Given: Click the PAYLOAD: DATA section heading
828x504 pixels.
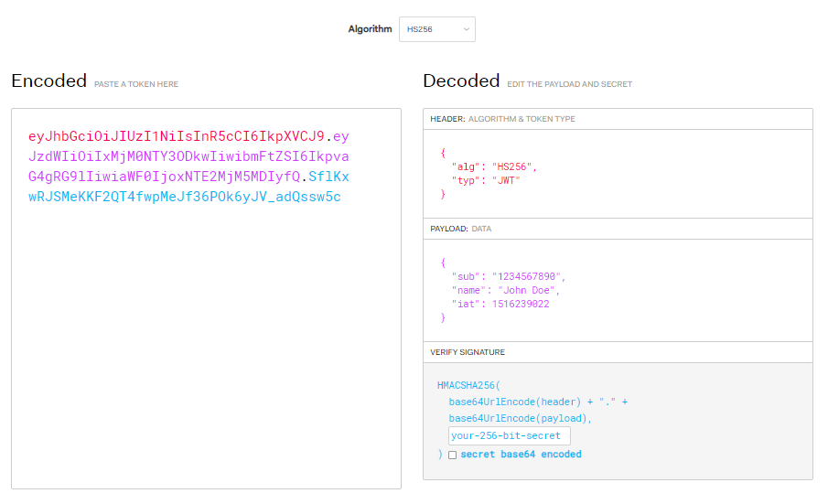Looking at the screenshot, I should [x=460, y=229].
